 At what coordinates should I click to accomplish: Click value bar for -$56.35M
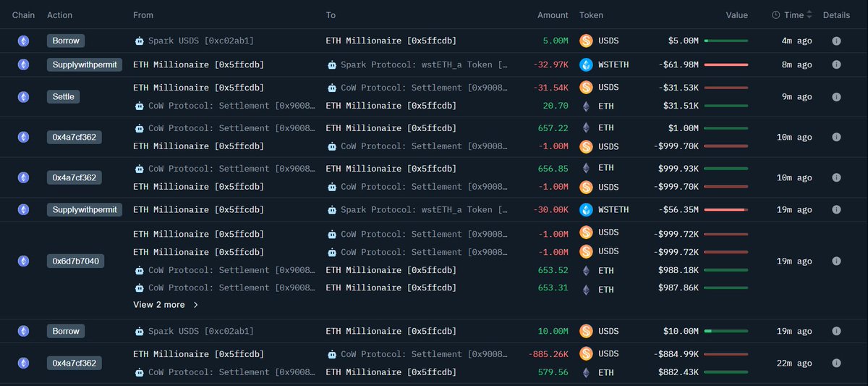pos(726,209)
